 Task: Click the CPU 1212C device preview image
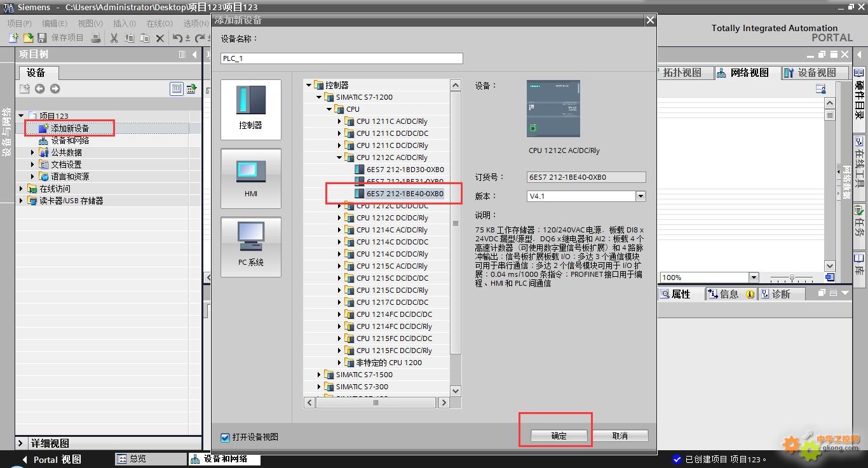553,109
